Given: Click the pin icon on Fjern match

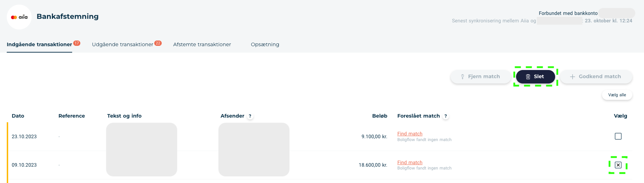Looking at the screenshot, I should point(462,77).
